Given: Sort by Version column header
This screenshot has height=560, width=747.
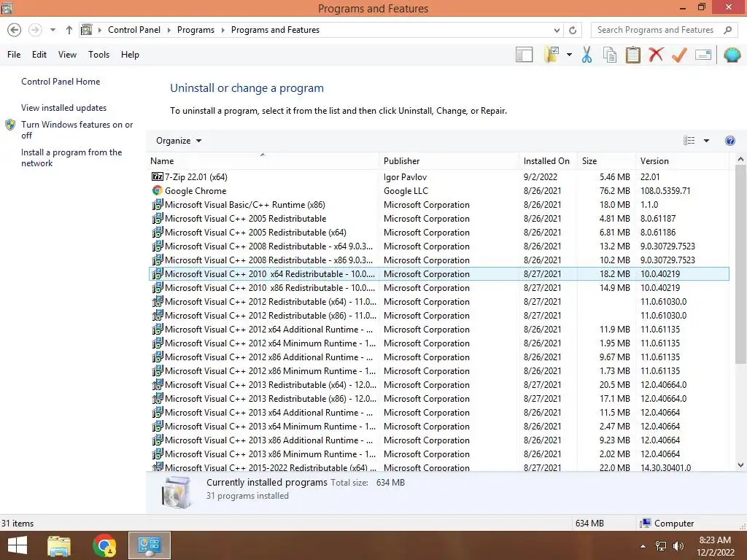Looking at the screenshot, I should tap(683, 161).
